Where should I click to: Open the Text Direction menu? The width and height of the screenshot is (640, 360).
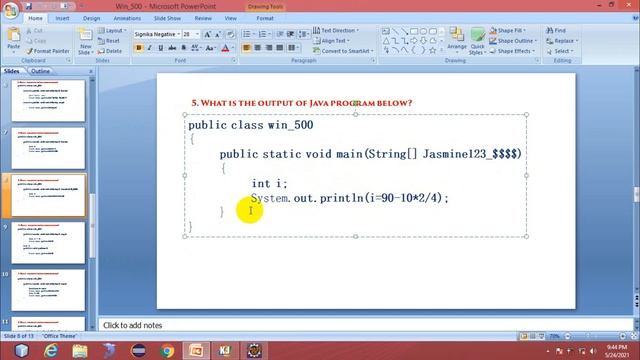pos(336,31)
